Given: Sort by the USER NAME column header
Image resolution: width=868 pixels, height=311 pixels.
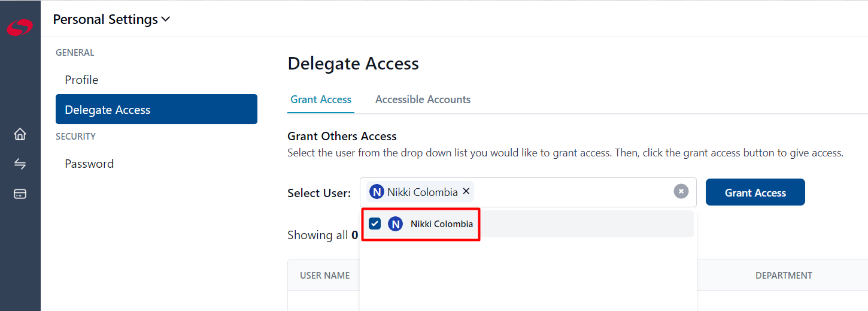Looking at the screenshot, I should (x=324, y=276).
